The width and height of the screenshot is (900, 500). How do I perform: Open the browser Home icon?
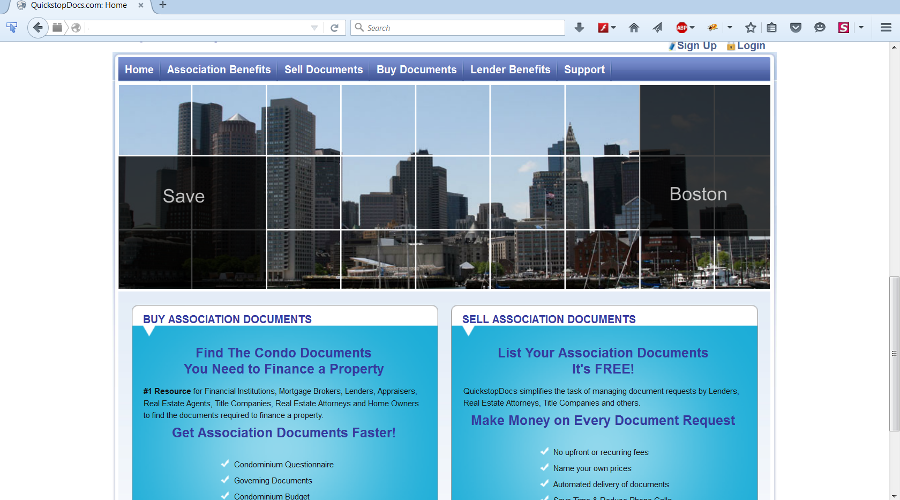tap(634, 28)
